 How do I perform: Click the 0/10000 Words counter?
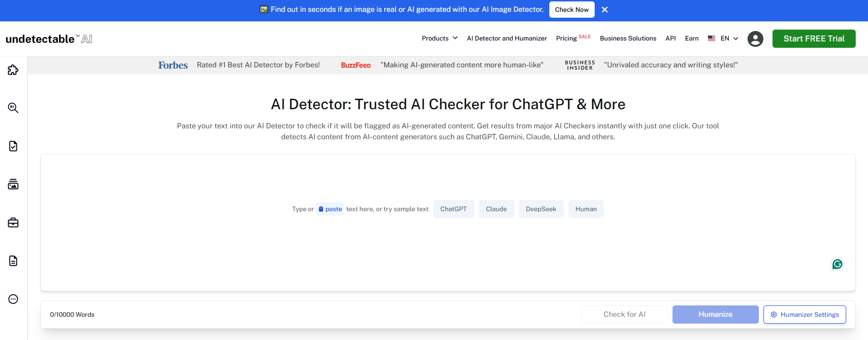tap(72, 315)
